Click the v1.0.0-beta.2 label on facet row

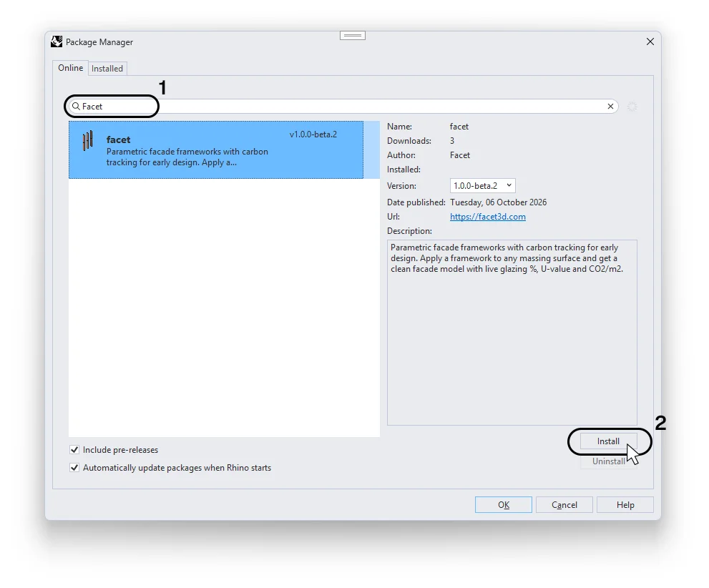click(x=313, y=134)
